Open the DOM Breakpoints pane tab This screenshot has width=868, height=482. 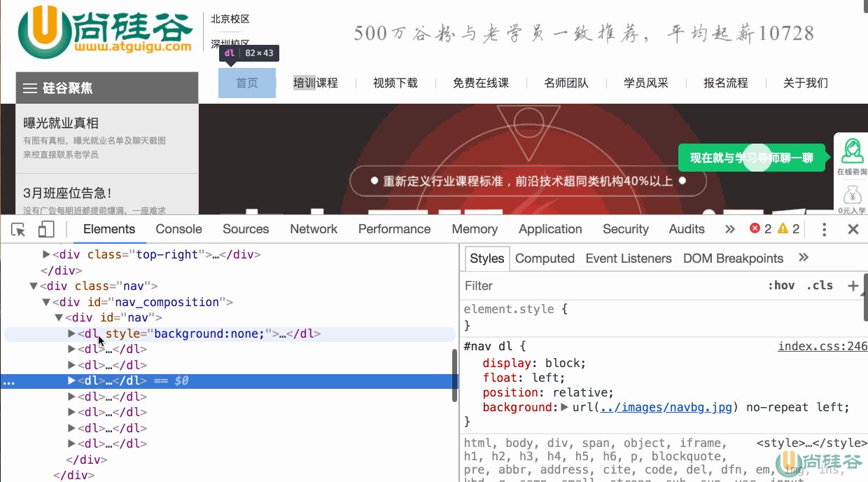pos(734,259)
